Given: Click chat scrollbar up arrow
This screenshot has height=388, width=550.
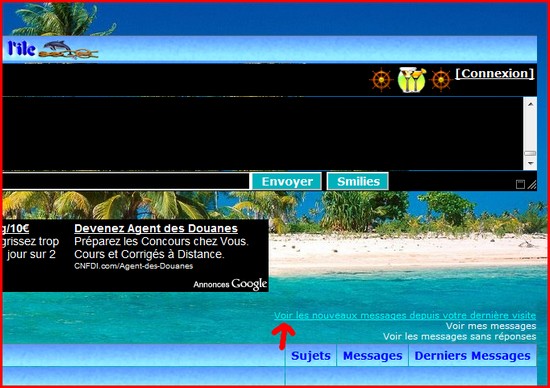Looking at the screenshot, I should [x=530, y=104].
